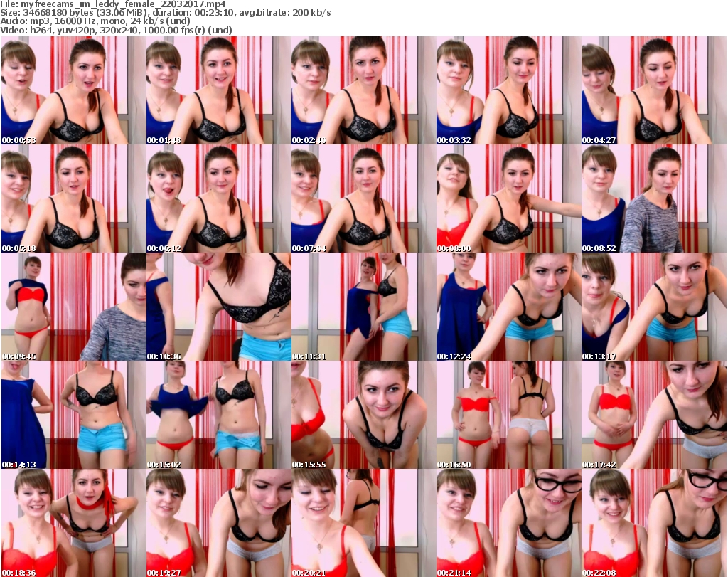
Task: Click the File name line in the header
Action: tap(113, 4)
